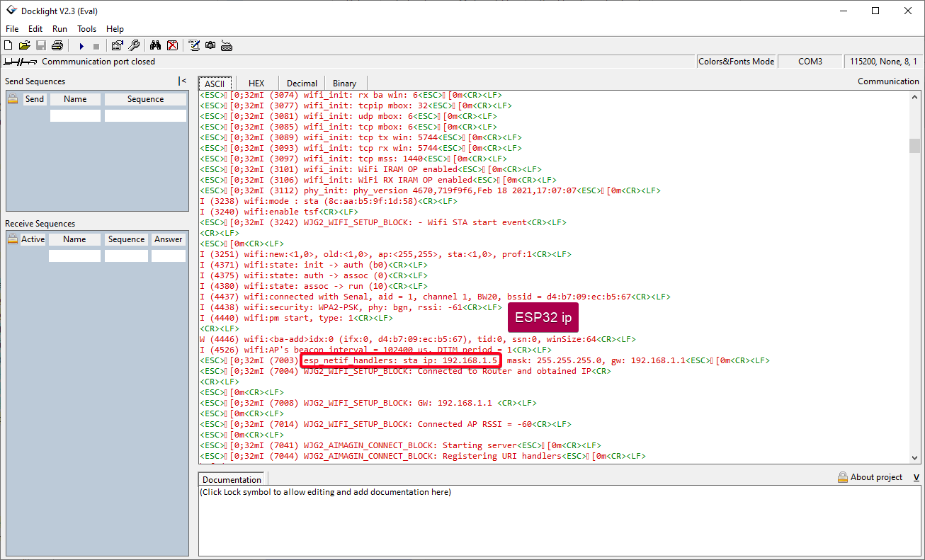Click the communication log scrollbar thumb

pyautogui.click(x=915, y=145)
